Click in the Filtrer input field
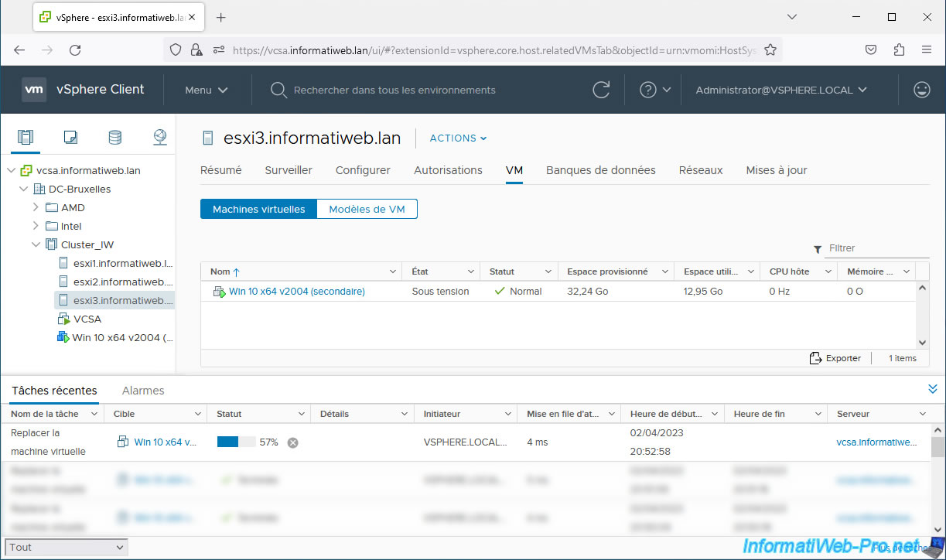The image size is (946, 560). click(x=876, y=248)
